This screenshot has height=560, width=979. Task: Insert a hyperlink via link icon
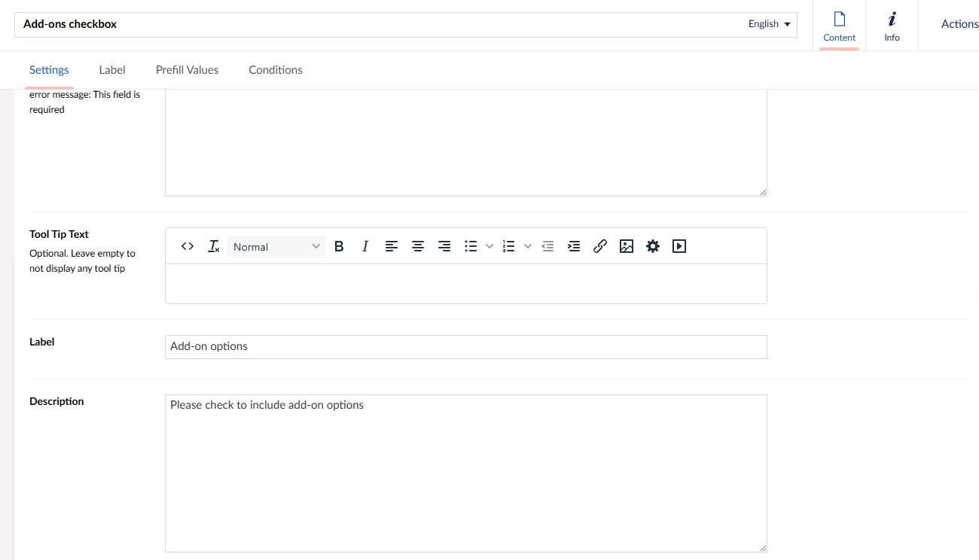[600, 246]
